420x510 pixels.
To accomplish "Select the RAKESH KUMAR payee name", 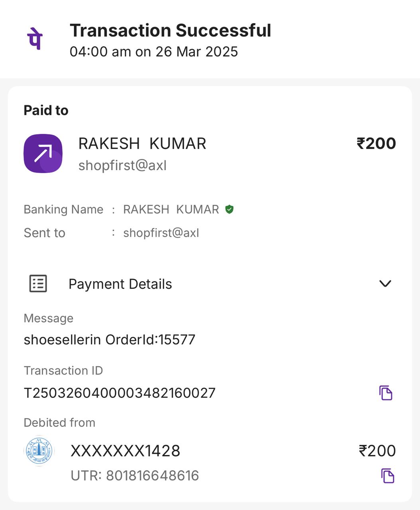I will (142, 143).
